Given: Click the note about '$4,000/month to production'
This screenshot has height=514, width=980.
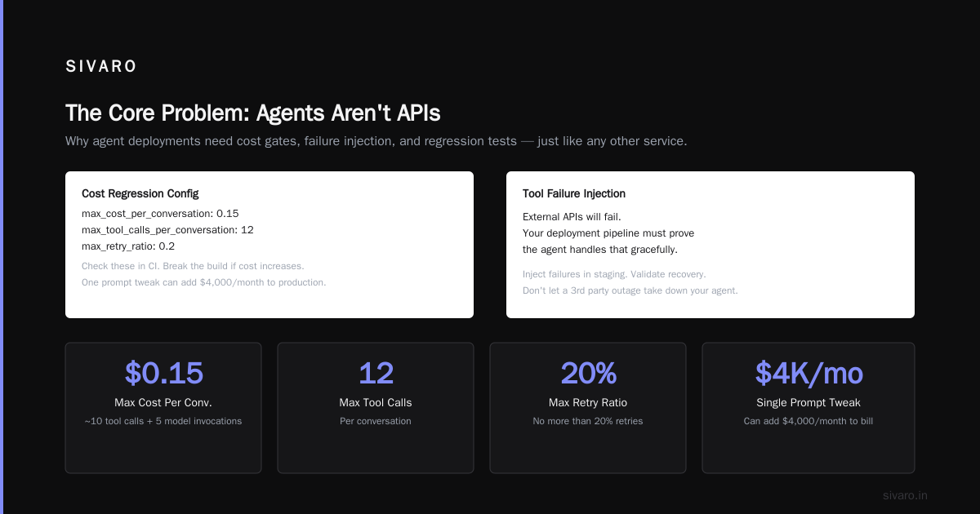Looking at the screenshot, I should [x=203, y=282].
